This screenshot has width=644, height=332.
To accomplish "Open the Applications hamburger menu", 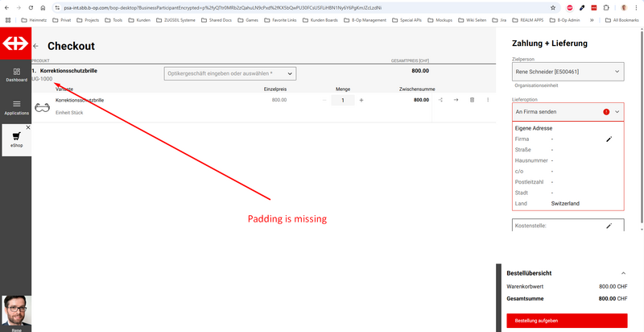I will (x=16, y=107).
